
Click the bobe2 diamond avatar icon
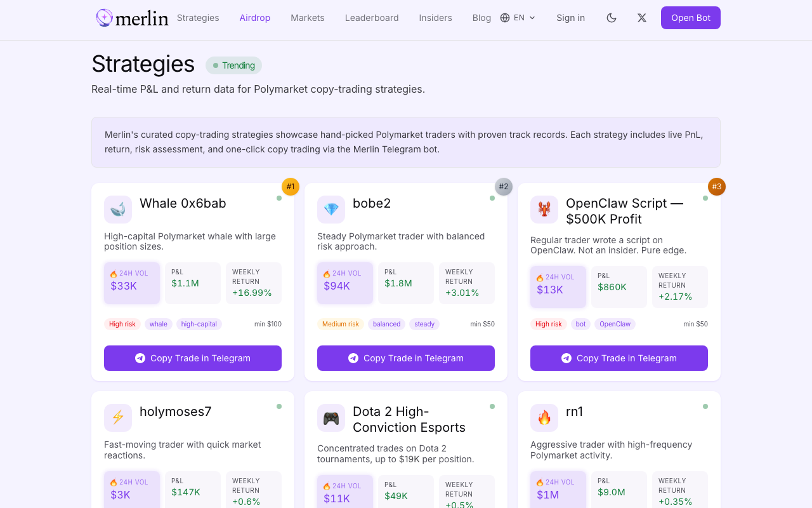click(331, 210)
